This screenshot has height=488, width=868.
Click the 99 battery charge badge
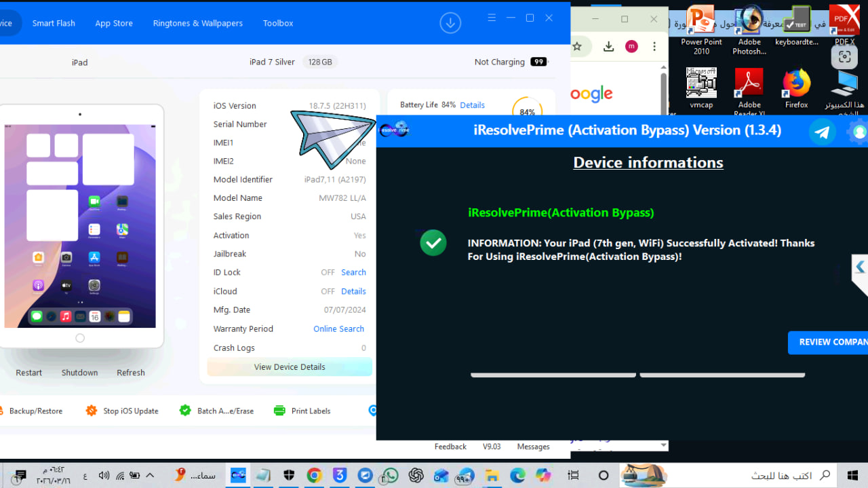(x=538, y=62)
